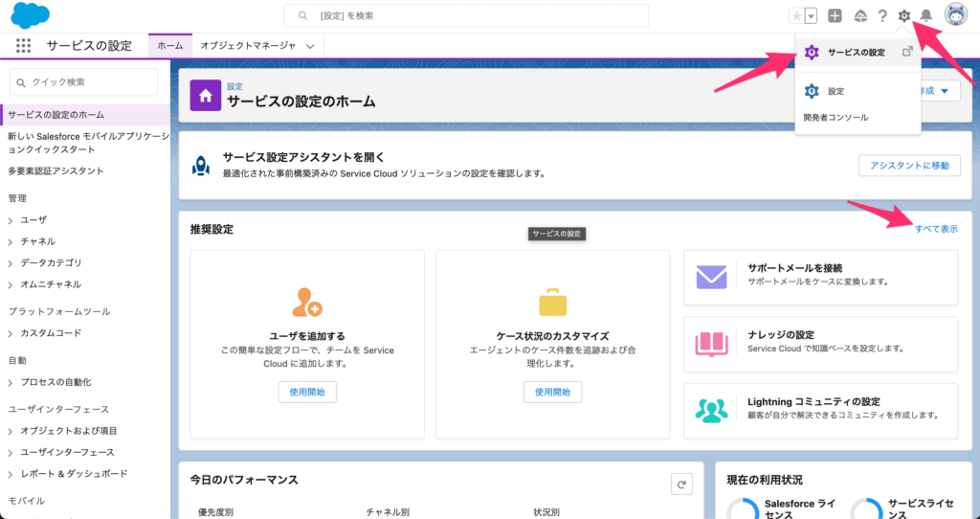The image size is (980, 519).
Task: Switch to the ホーム tab
Action: click(170, 46)
